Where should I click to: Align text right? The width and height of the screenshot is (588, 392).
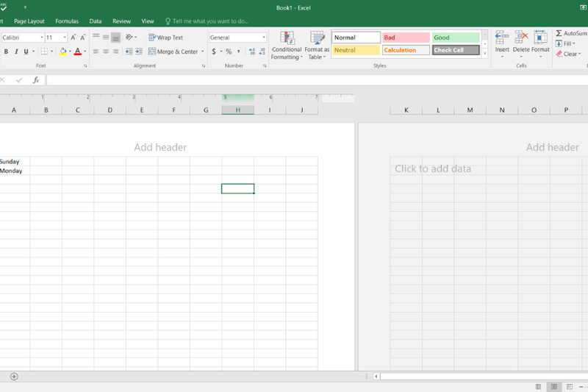click(x=115, y=51)
